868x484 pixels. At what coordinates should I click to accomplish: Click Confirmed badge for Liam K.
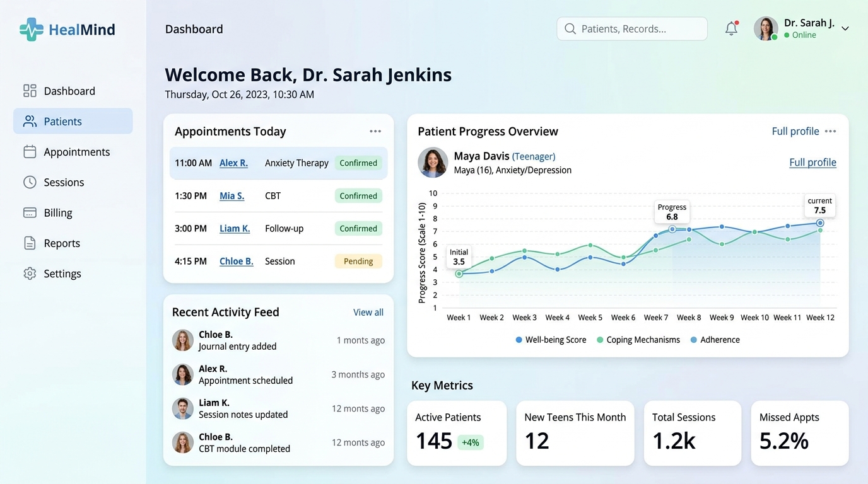[x=358, y=228]
